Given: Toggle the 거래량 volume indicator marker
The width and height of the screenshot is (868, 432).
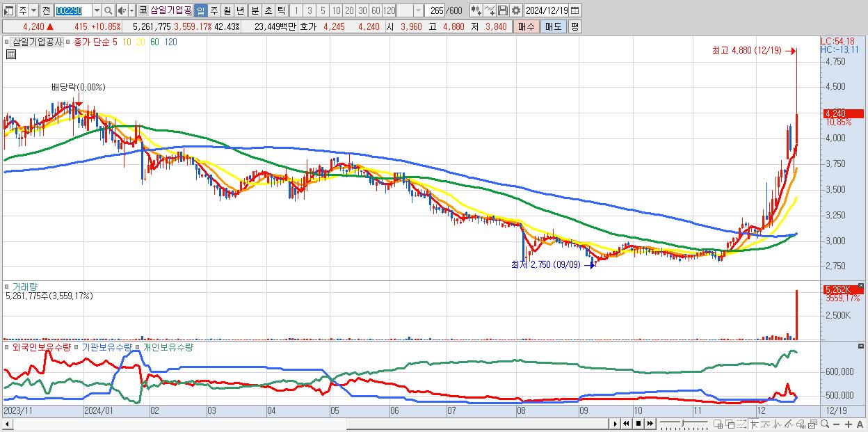Looking at the screenshot, I should [x=8, y=286].
